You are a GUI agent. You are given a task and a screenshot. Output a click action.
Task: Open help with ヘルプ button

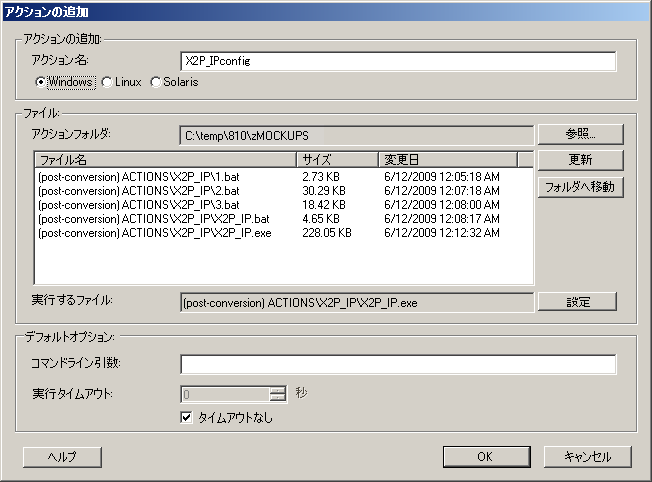point(62,456)
